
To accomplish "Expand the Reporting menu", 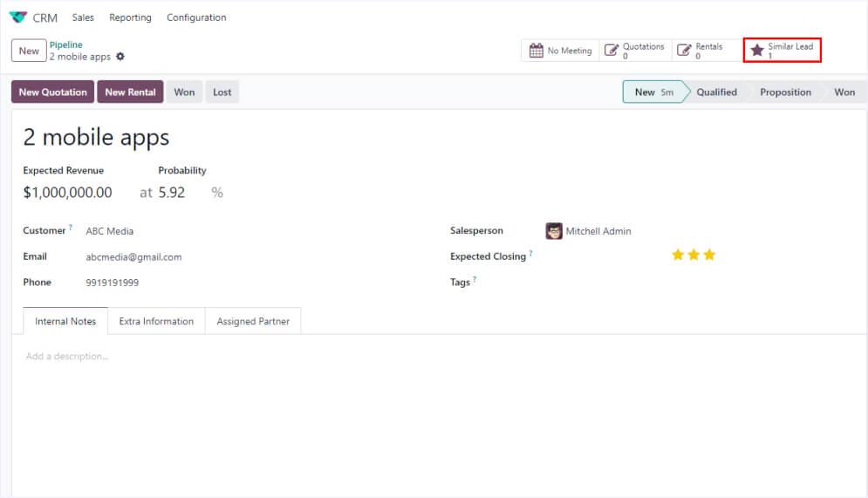I will point(130,17).
